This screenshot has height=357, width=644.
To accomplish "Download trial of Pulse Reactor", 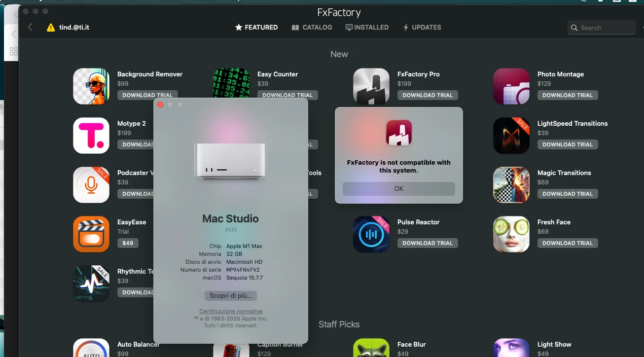I will (428, 243).
